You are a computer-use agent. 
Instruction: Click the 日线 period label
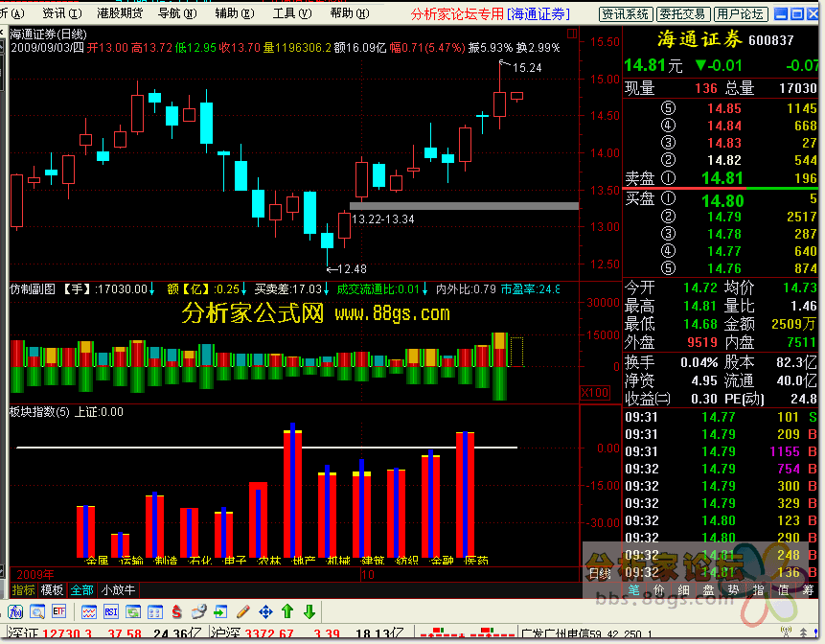[x=599, y=573]
